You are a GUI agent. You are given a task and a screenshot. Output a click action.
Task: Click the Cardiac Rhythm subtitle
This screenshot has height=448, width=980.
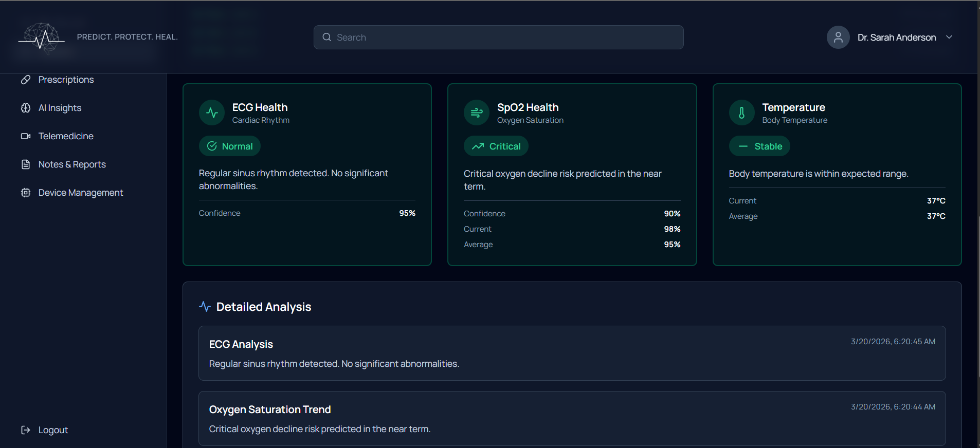coord(261,120)
